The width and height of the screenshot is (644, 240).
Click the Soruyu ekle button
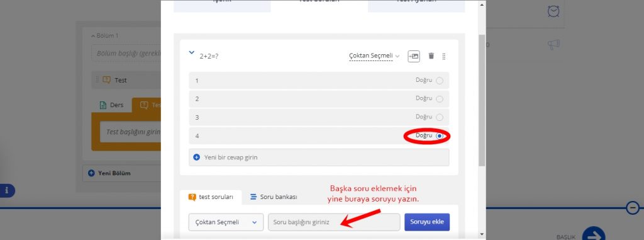(427, 222)
